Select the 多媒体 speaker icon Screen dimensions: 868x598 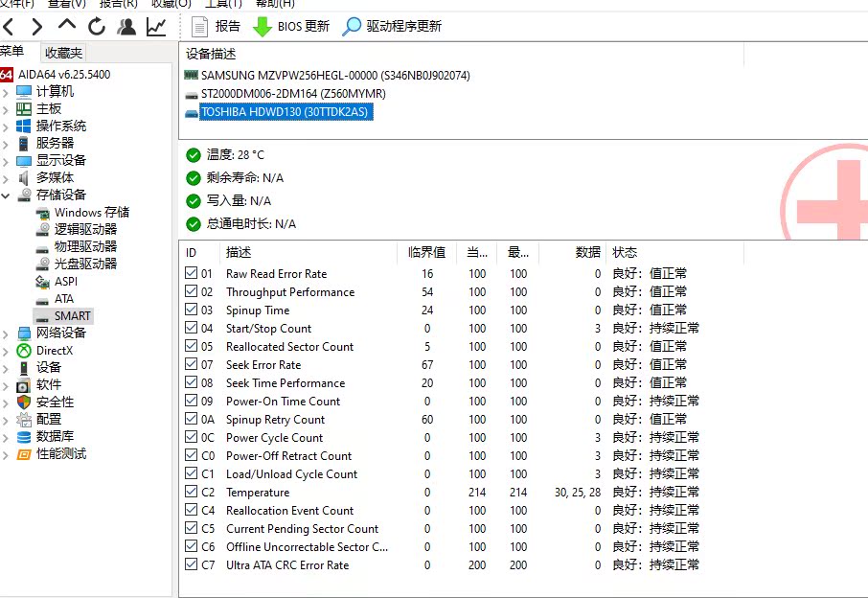pos(24,177)
